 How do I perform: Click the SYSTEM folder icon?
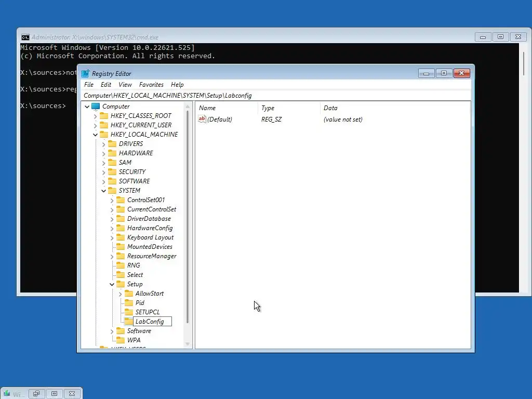click(x=112, y=190)
